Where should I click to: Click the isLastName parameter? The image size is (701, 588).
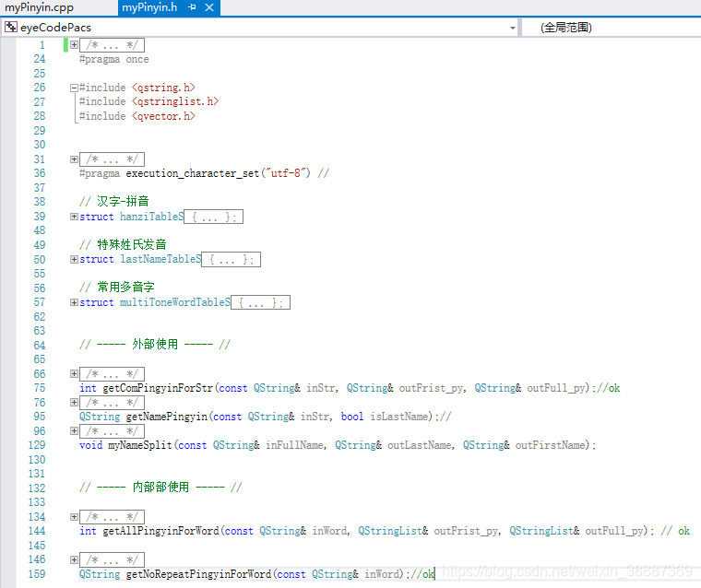[399, 417]
